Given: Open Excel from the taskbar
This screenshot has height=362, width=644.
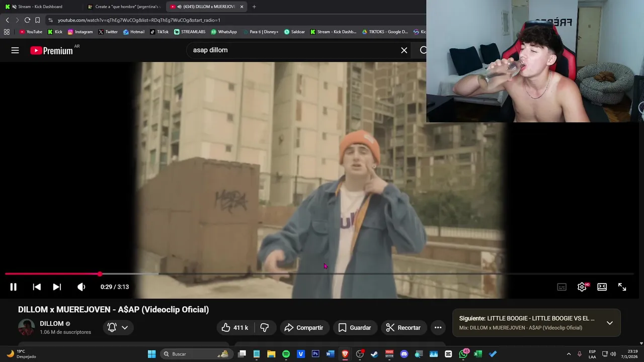Looking at the screenshot, I should point(478,354).
